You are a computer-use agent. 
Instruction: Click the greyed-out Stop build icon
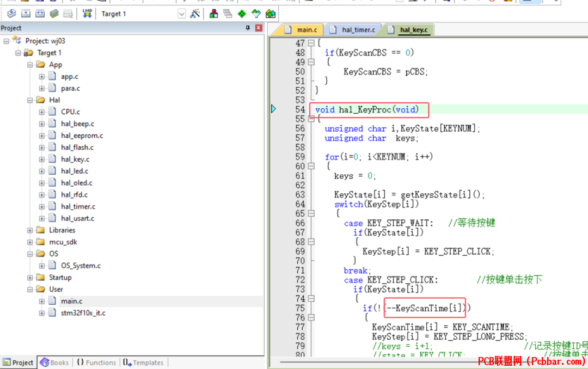pos(68,14)
